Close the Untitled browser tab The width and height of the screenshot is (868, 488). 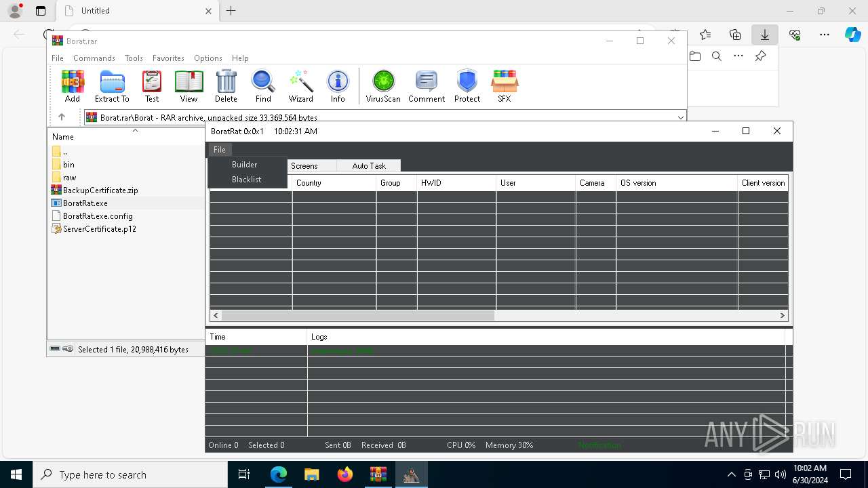coord(209,11)
